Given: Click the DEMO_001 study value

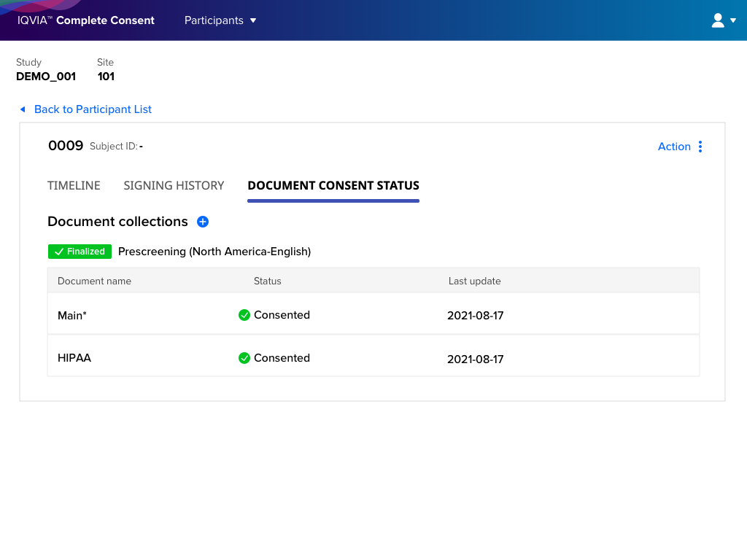Looking at the screenshot, I should 46,77.
